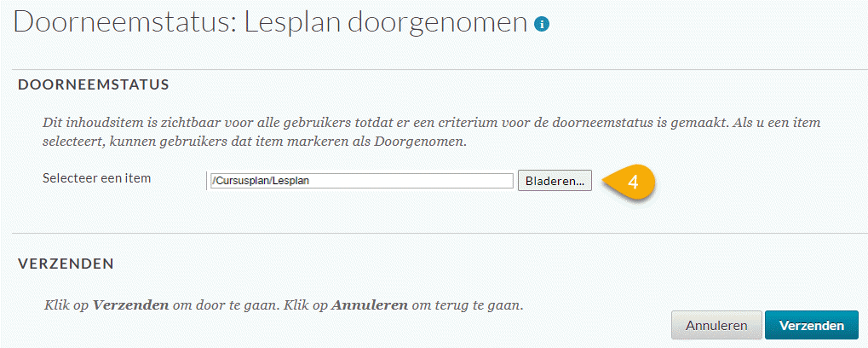Click the VERZENDEN section heading
This screenshot has height=348, width=868.
tap(66, 264)
